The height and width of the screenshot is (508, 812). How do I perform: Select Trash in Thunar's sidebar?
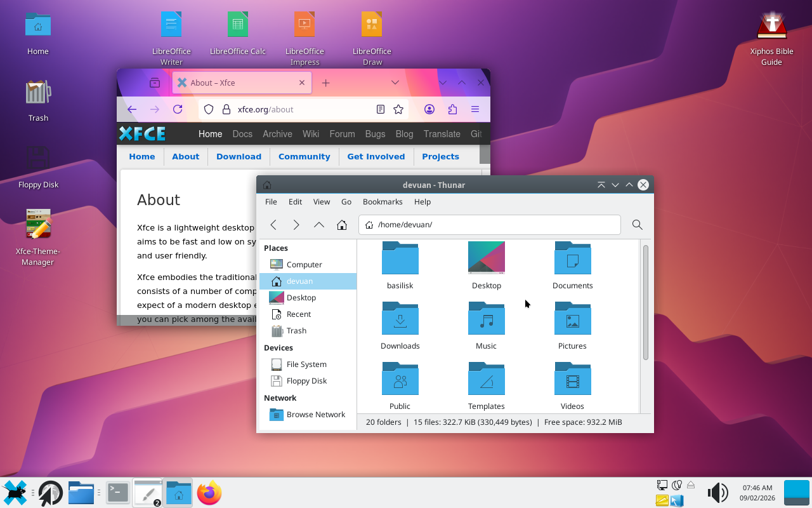308,331
